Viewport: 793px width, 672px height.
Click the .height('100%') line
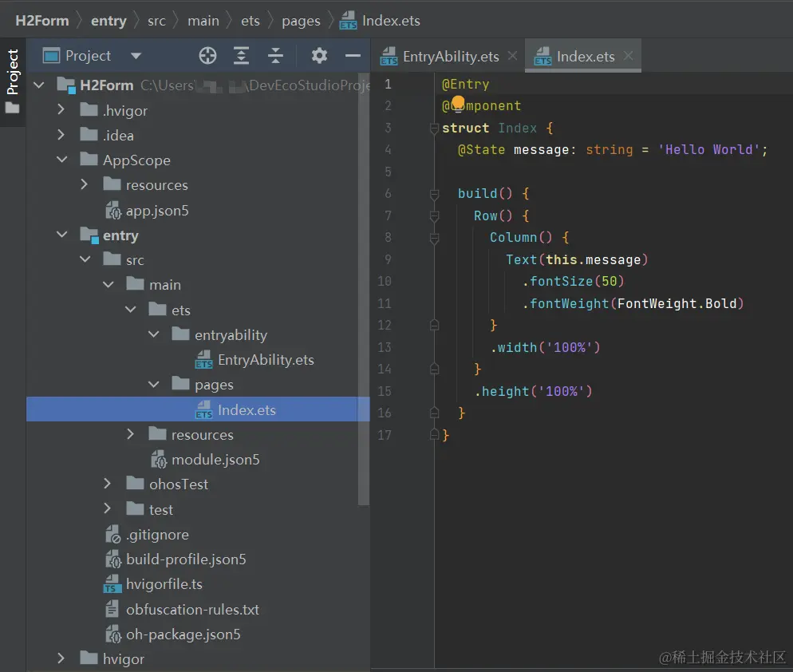point(533,392)
